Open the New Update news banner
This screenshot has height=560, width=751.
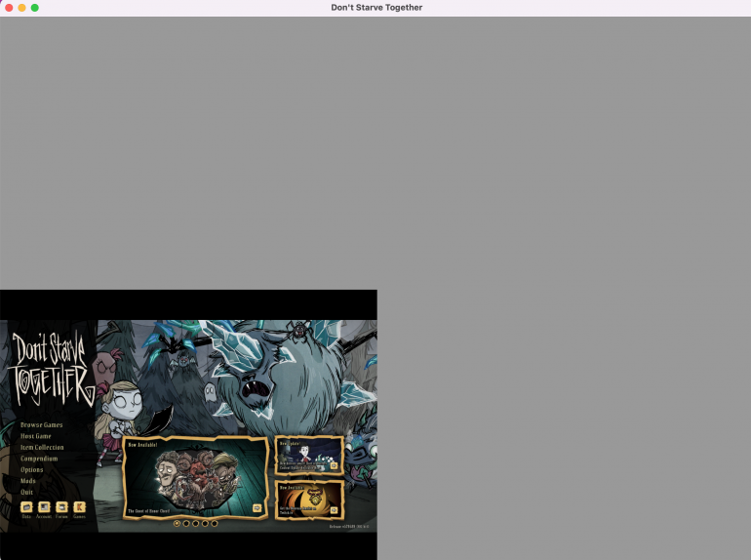click(x=309, y=455)
